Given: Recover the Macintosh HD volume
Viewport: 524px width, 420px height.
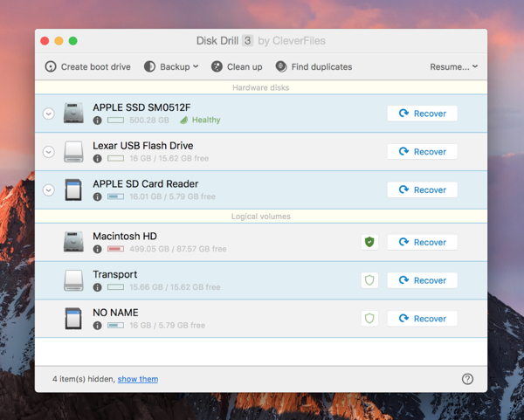Looking at the screenshot, I should [422, 242].
